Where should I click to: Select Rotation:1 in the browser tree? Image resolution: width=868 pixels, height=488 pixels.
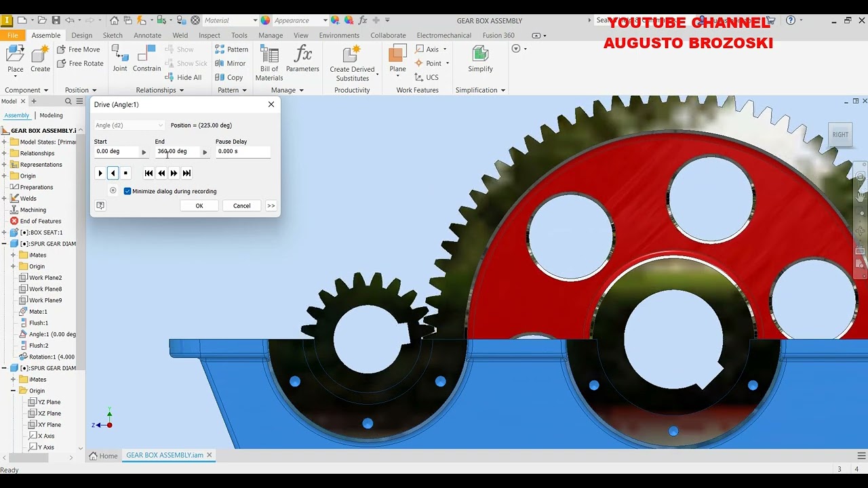pos(47,357)
